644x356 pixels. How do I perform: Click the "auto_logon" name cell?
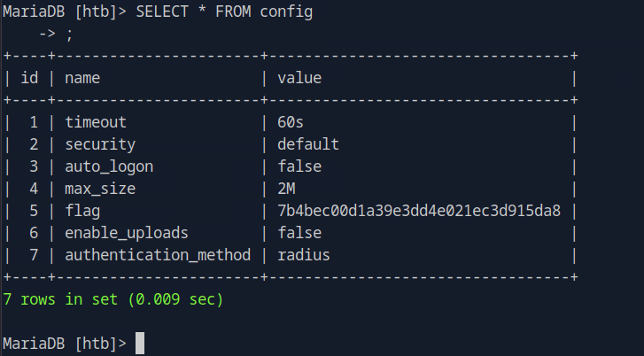point(105,166)
